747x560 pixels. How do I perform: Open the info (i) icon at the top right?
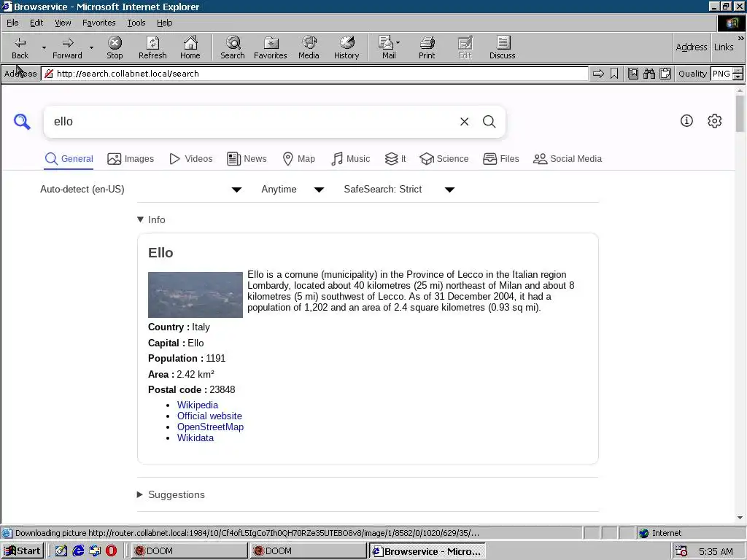pyautogui.click(x=686, y=121)
